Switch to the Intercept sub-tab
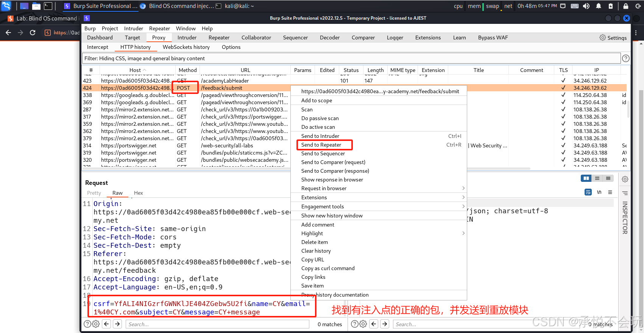This screenshot has height=333, width=644. (x=98, y=47)
